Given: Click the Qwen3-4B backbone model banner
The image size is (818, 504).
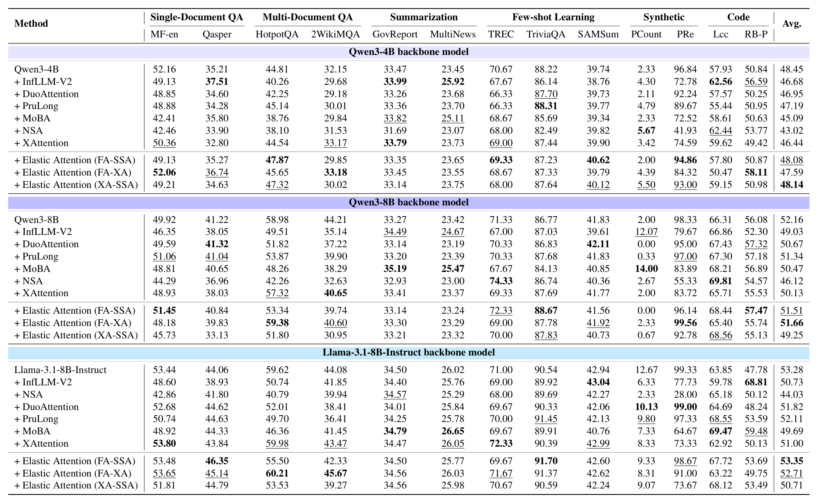Looking at the screenshot, I should [x=409, y=52].
